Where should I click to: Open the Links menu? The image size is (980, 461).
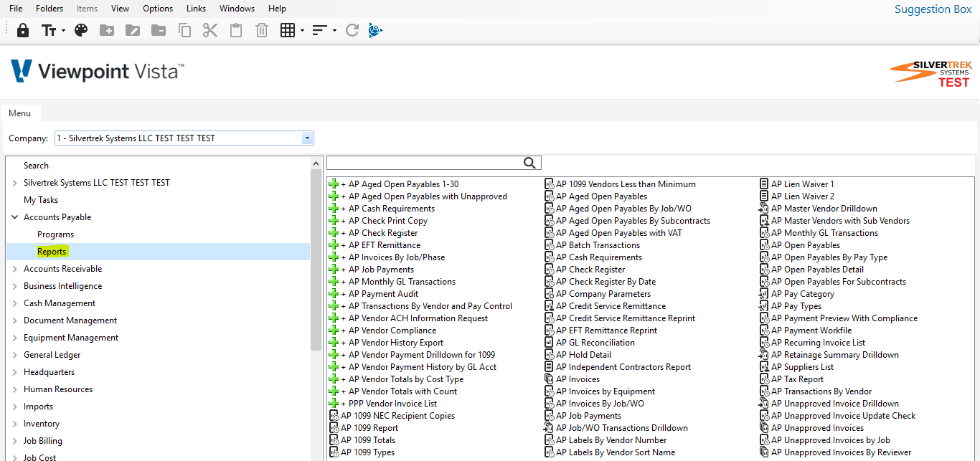pos(196,9)
